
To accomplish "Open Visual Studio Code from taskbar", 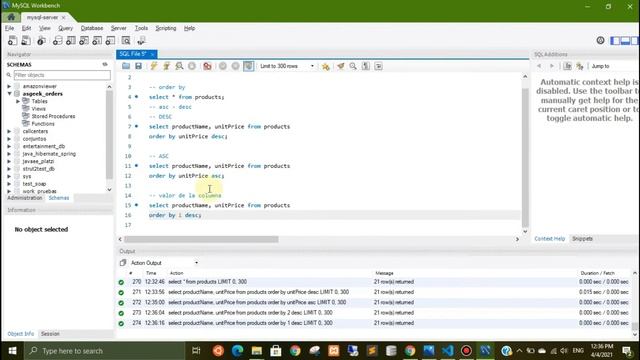I will point(447,351).
